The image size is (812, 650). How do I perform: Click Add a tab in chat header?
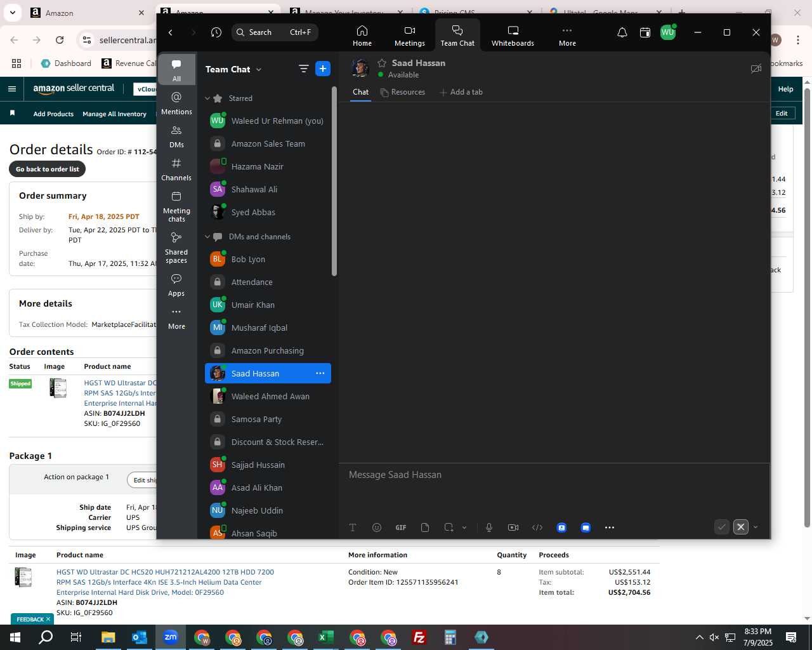click(x=461, y=92)
